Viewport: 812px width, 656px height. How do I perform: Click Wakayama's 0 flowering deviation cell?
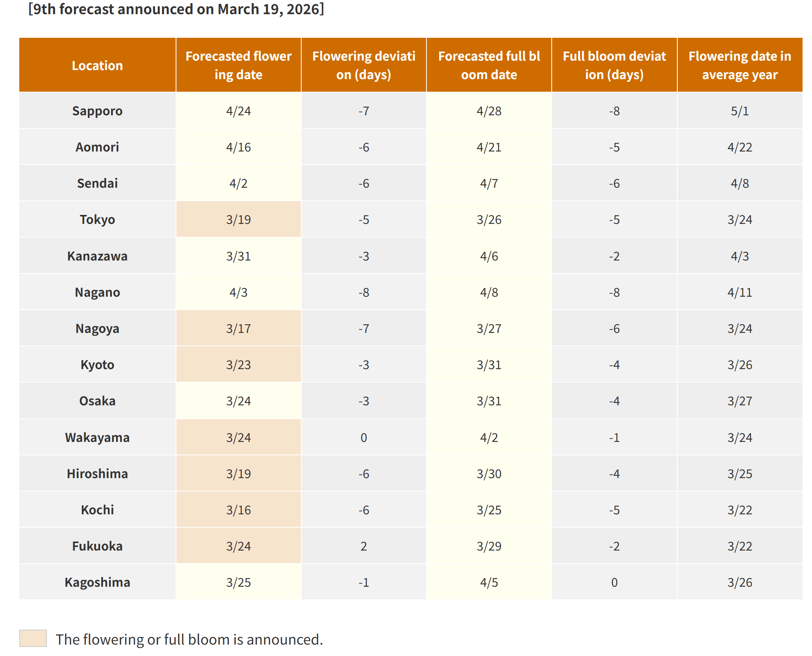tap(363, 438)
